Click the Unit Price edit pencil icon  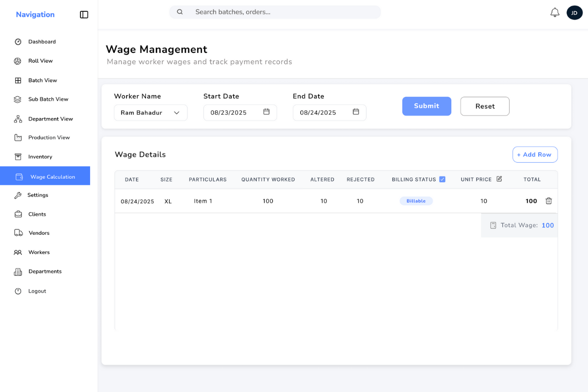click(499, 179)
